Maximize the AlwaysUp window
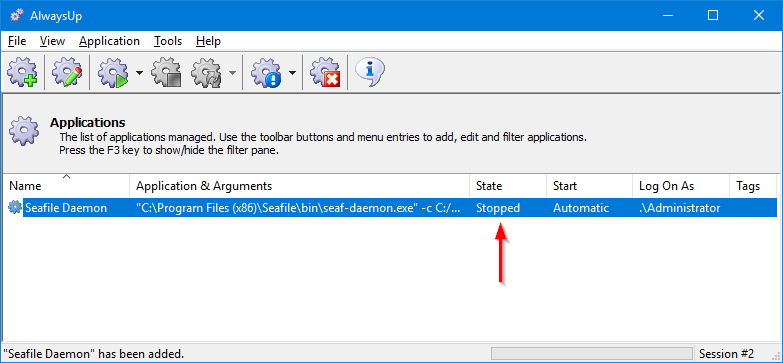Viewport: 783px width, 363px height. click(x=713, y=15)
